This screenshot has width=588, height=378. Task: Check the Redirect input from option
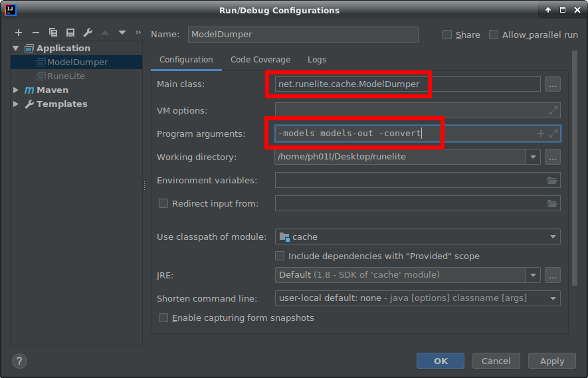click(163, 203)
